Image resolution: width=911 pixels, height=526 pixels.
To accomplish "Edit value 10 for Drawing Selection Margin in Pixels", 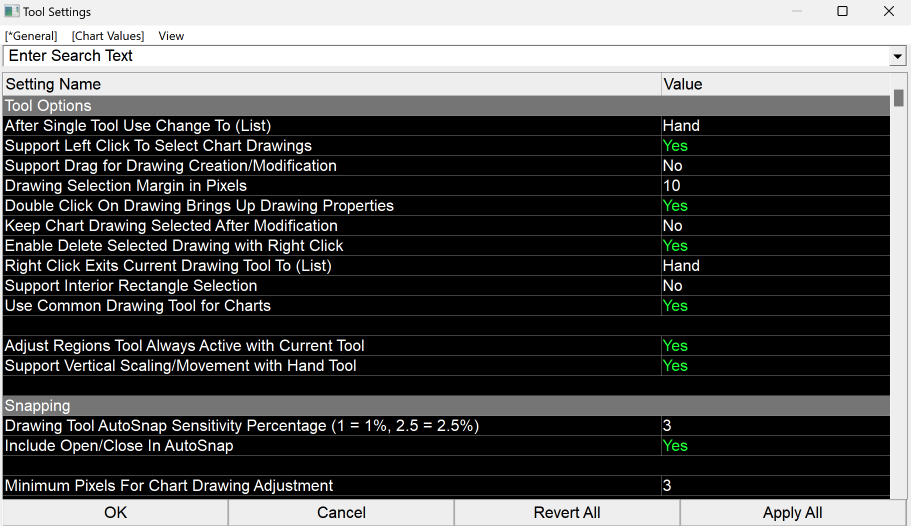I will coord(672,186).
